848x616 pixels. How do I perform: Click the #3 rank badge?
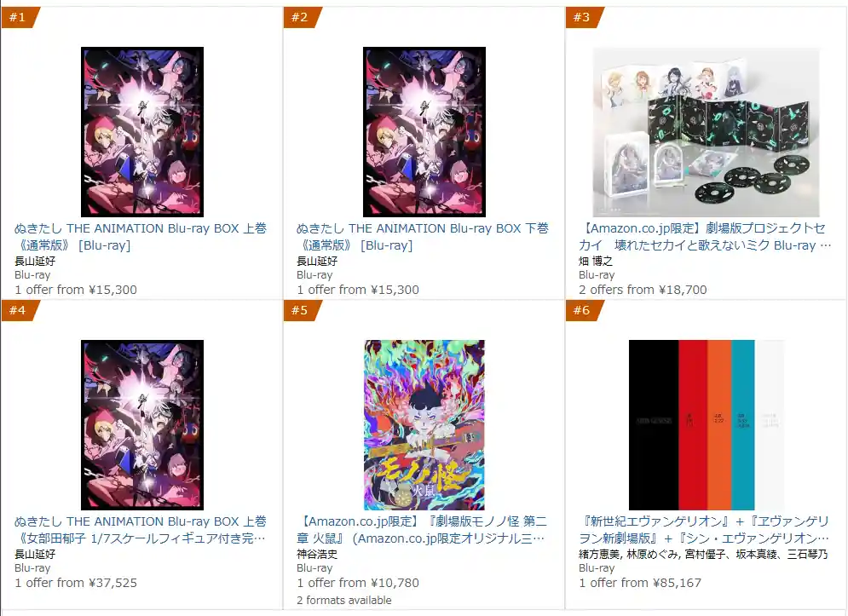584,17
